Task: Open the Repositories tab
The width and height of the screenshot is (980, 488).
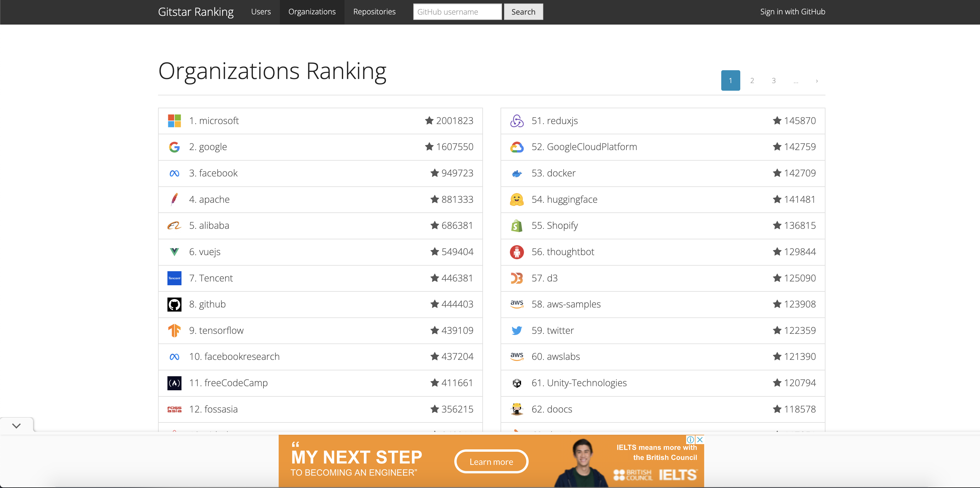Action: (x=374, y=12)
